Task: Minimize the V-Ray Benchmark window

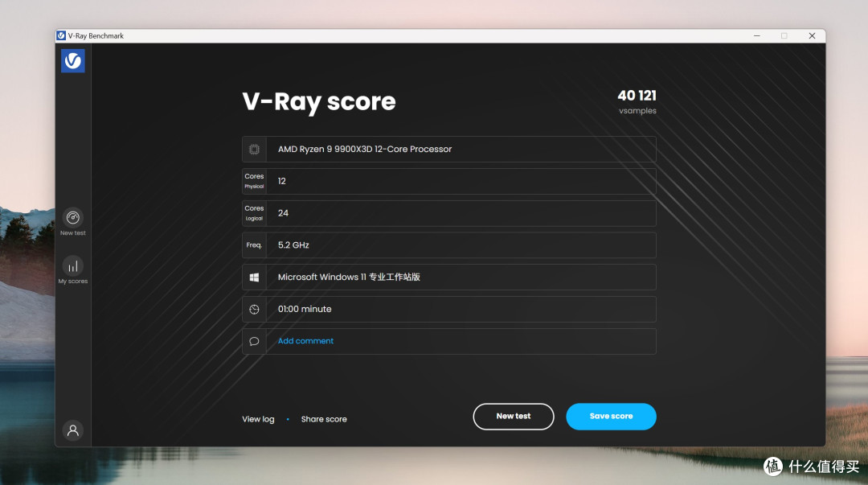Action: click(757, 35)
